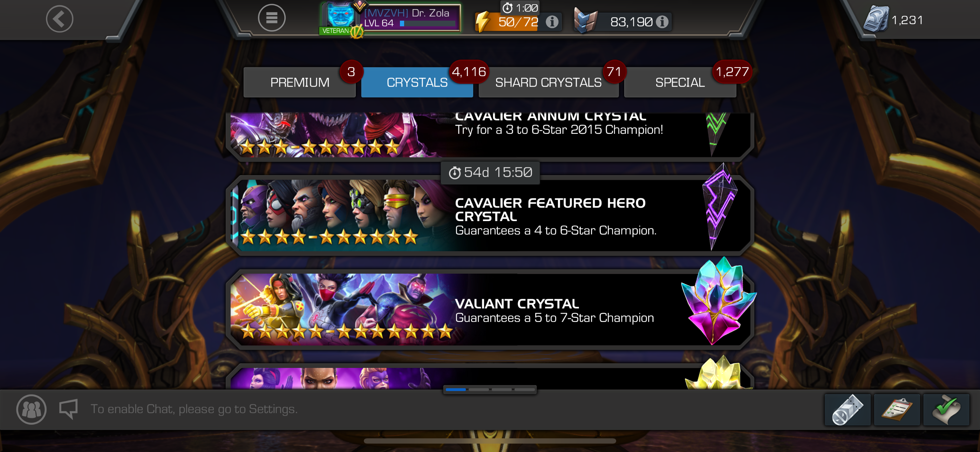Open the green checkmark scroll icon
The width and height of the screenshot is (980, 452).
point(946,410)
